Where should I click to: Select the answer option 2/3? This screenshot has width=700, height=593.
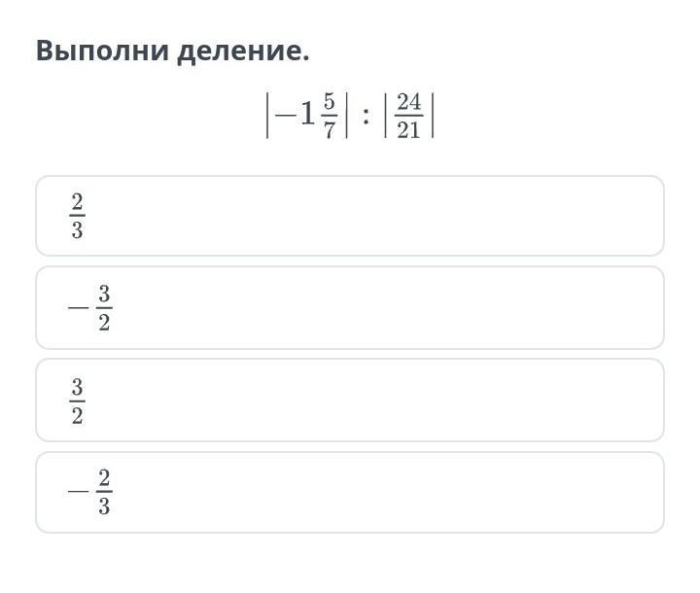(x=350, y=216)
